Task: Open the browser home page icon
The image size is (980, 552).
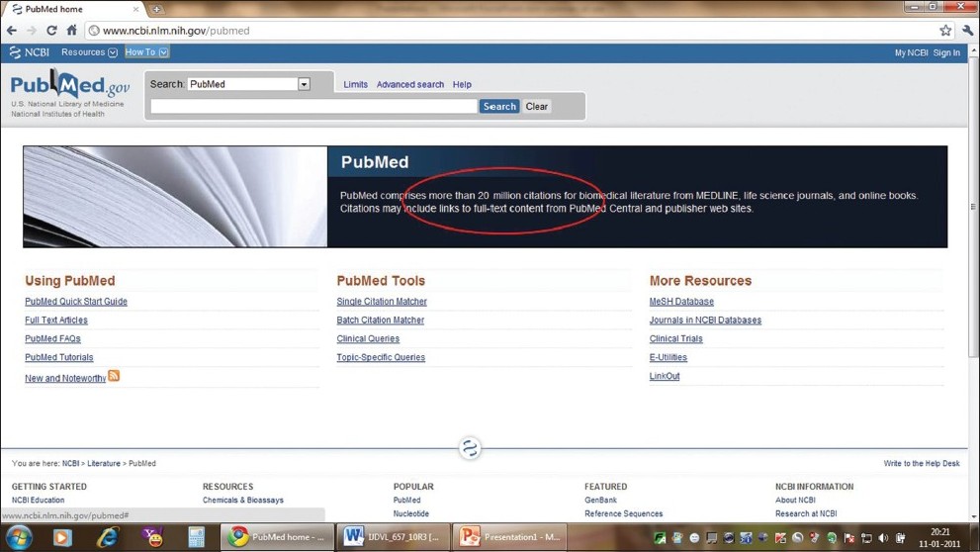Action: pos(71,30)
